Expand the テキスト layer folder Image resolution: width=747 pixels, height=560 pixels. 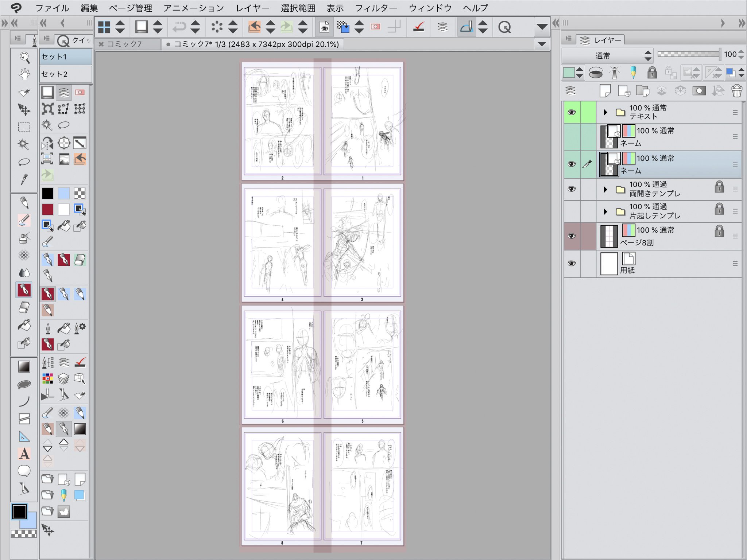(605, 112)
